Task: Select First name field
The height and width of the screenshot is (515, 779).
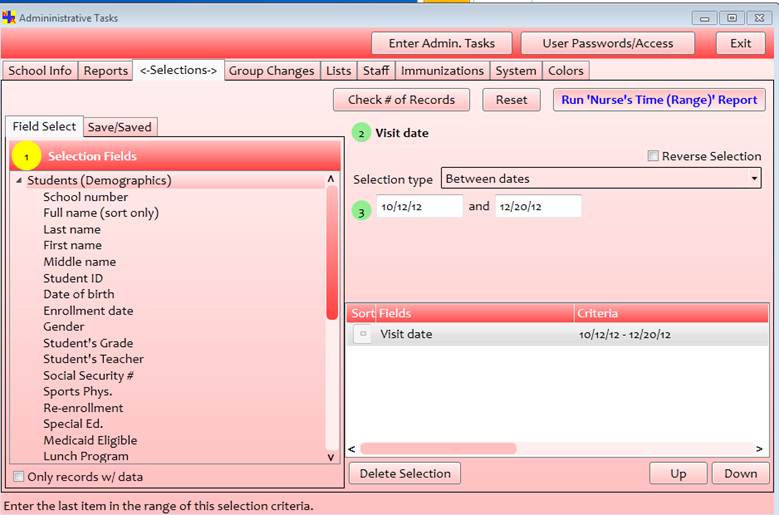Action: [73, 245]
